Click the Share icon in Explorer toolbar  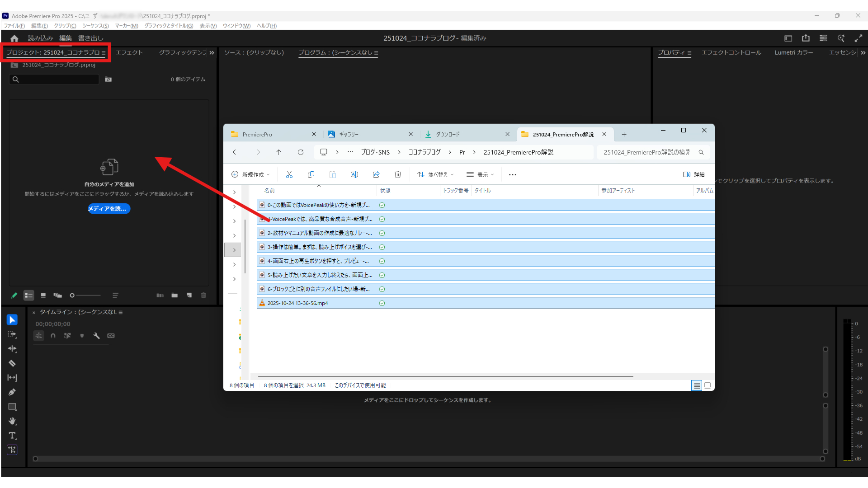click(376, 174)
